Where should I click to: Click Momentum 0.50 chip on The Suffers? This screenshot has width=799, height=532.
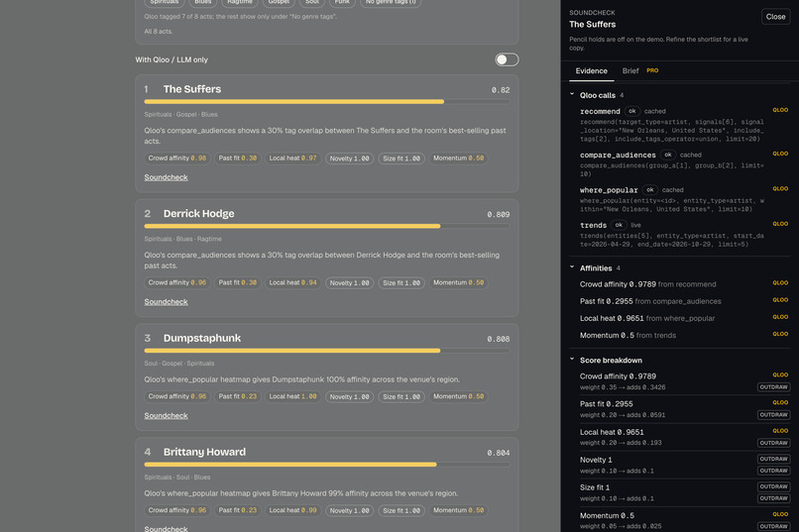pos(458,159)
